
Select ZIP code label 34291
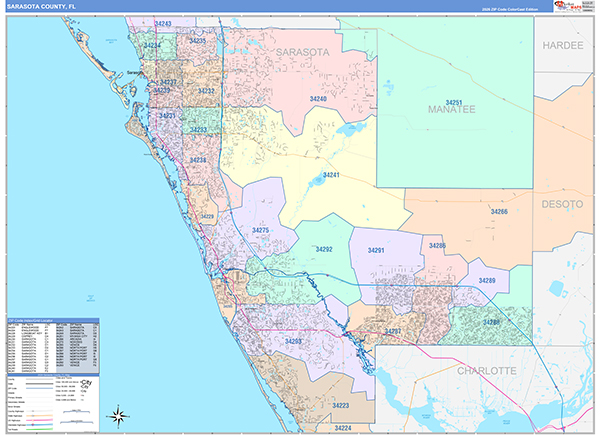click(x=376, y=250)
